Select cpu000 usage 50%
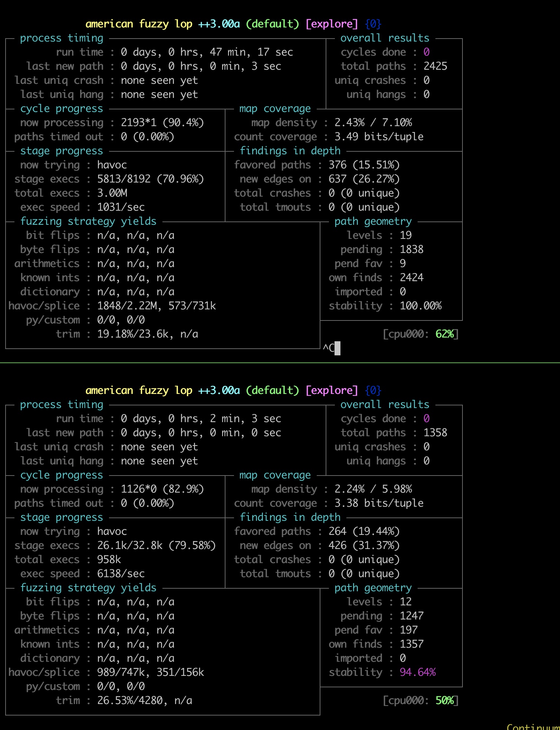 (x=445, y=700)
